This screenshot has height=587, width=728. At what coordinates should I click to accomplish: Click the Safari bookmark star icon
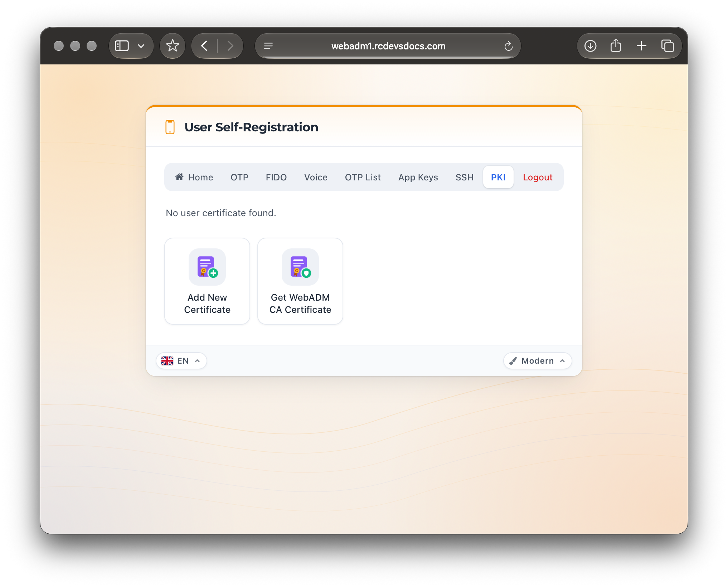[173, 46]
